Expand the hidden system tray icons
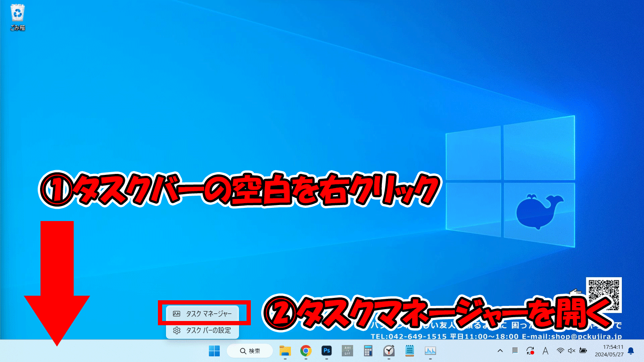 tap(499, 351)
